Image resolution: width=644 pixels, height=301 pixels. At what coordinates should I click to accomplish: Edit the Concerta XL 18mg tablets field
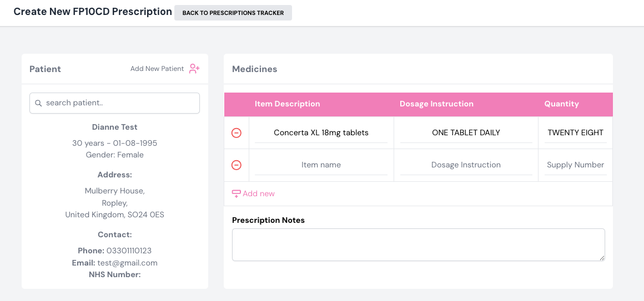[321, 133]
